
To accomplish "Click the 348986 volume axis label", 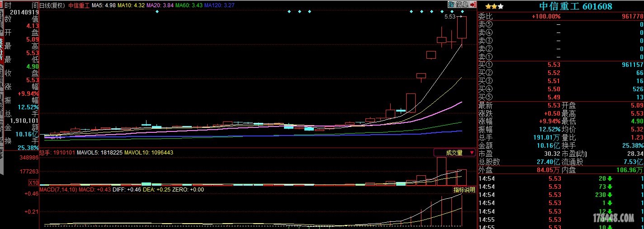I will coord(29,158).
